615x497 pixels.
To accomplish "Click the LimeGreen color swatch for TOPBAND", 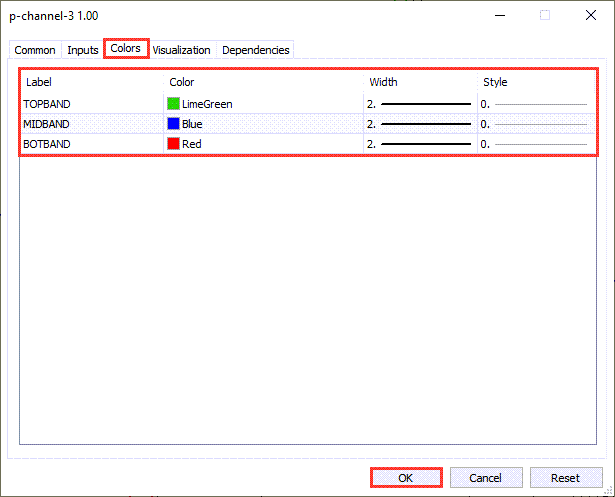I will tap(174, 104).
